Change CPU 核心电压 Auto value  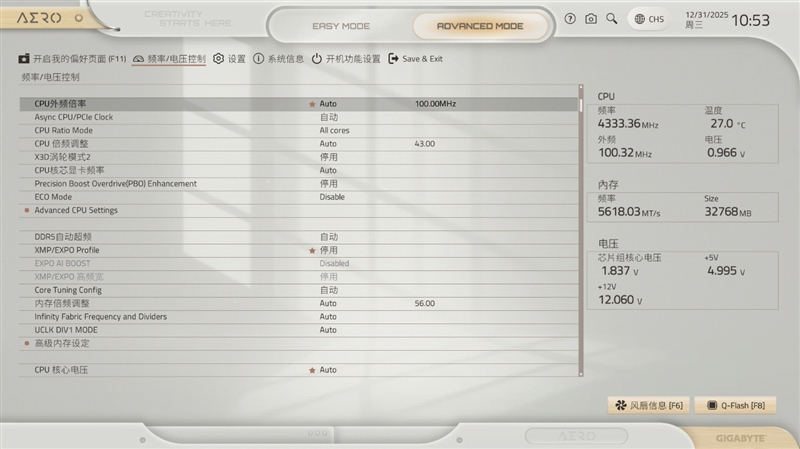tap(328, 370)
